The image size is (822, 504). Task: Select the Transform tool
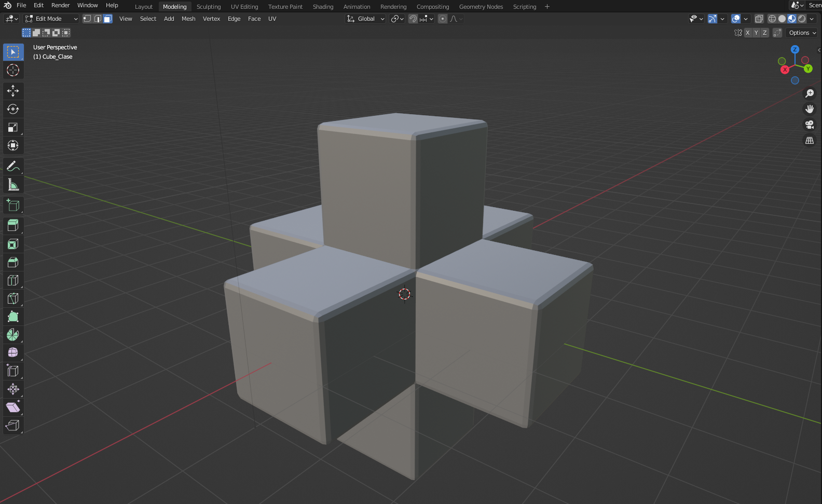click(x=13, y=145)
